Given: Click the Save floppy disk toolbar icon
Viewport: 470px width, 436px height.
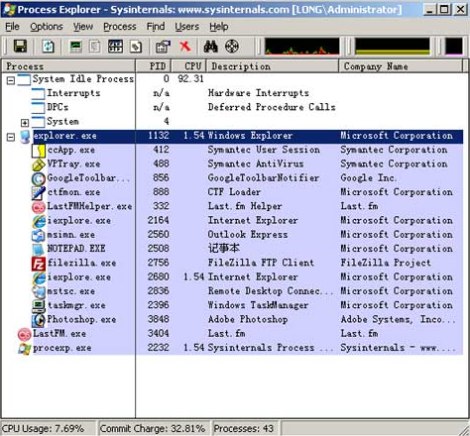Looking at the screenshot, I should pos(20,46).
